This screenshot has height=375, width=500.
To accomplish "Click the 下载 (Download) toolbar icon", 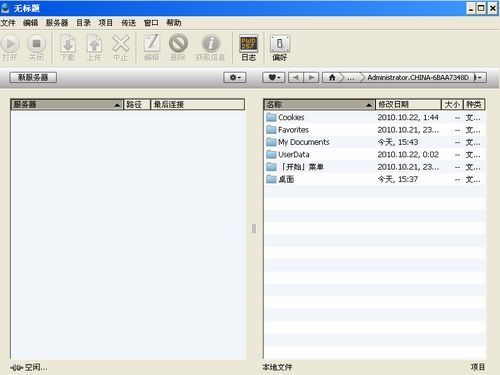I will point(68,44).
